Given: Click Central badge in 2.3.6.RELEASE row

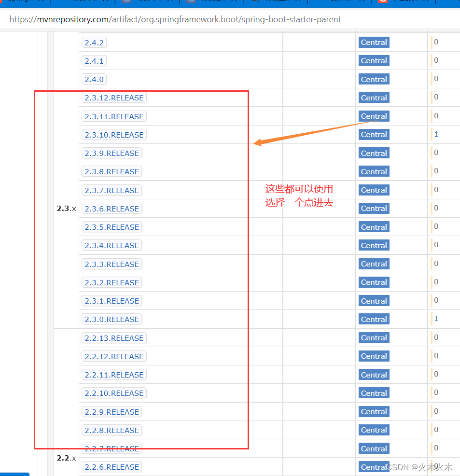Looking at the screenshot, I should pos(374,208).
